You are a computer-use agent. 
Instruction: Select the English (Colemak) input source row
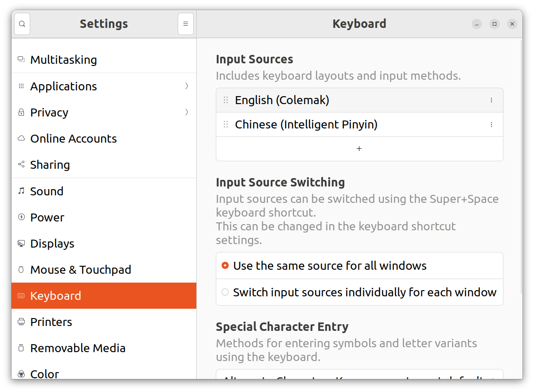point(359,100)
